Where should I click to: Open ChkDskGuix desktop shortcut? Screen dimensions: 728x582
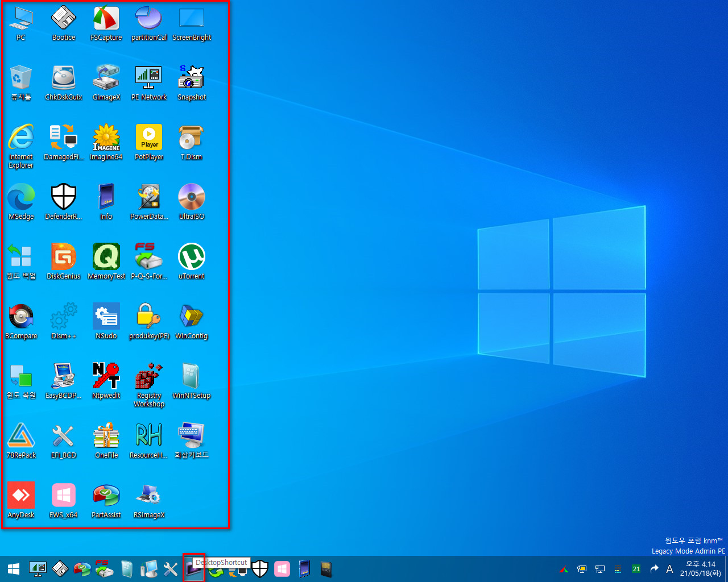coord(64,84)
